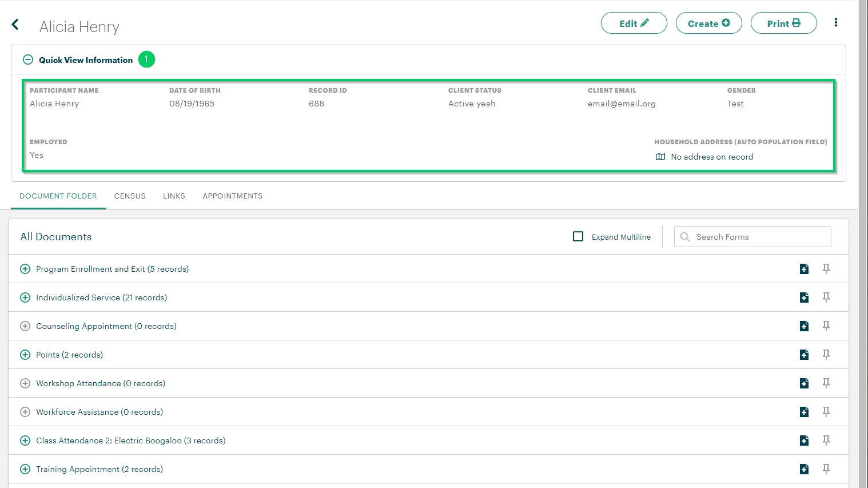Viewport: 868px width, 488px height.
Task: Pin the Workshop Attendance form
Action: 826,383
